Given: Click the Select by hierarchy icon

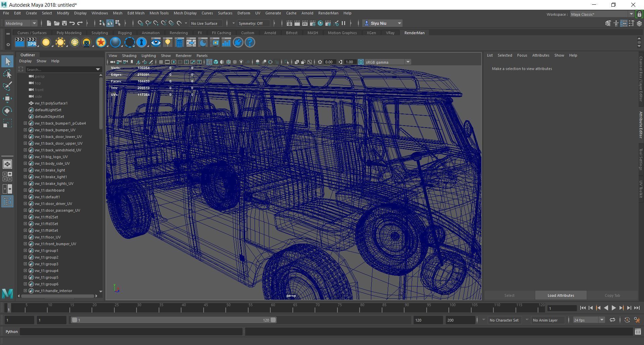Looking at the screenshot, I should click(102, 23).
